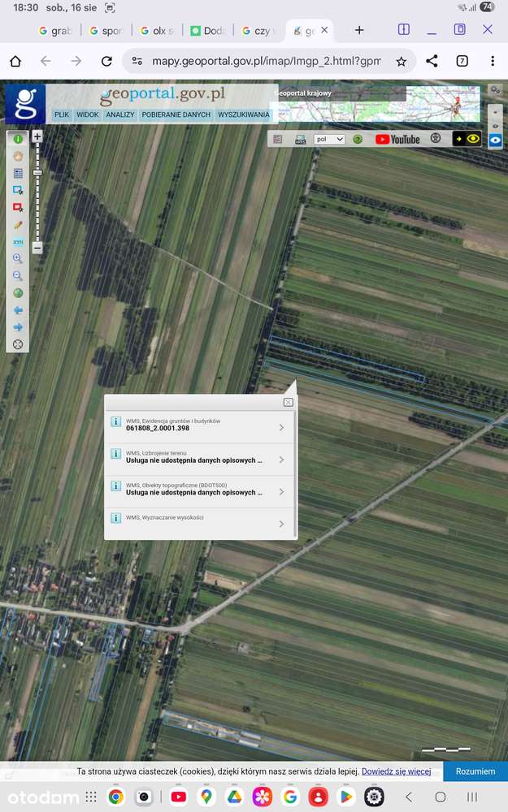Expand Ewidencja gruntów i budynków result row
508x812 pixels.
201,427
